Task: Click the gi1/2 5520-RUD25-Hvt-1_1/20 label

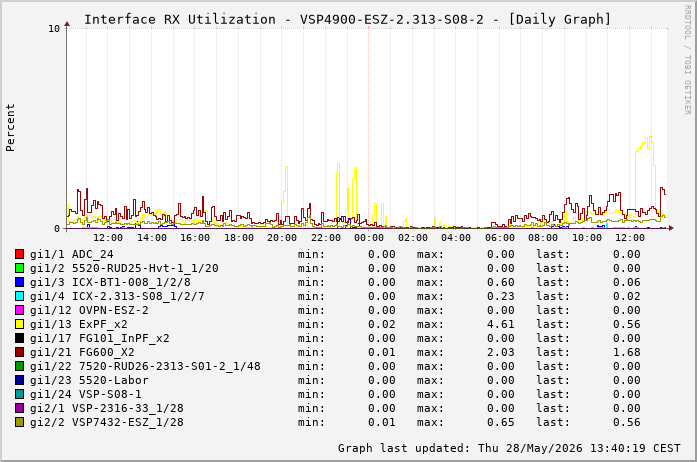Action: click(x=124, y=268)
